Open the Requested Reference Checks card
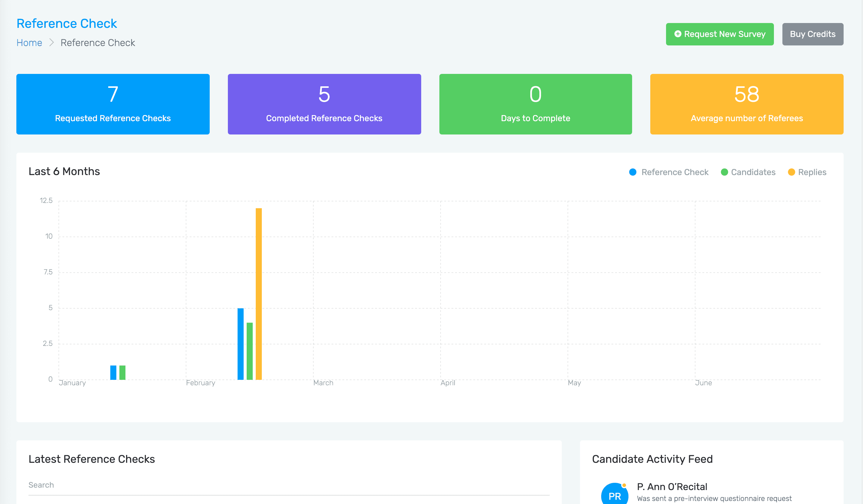Screen dimensions: 863x504 point(113,104)
